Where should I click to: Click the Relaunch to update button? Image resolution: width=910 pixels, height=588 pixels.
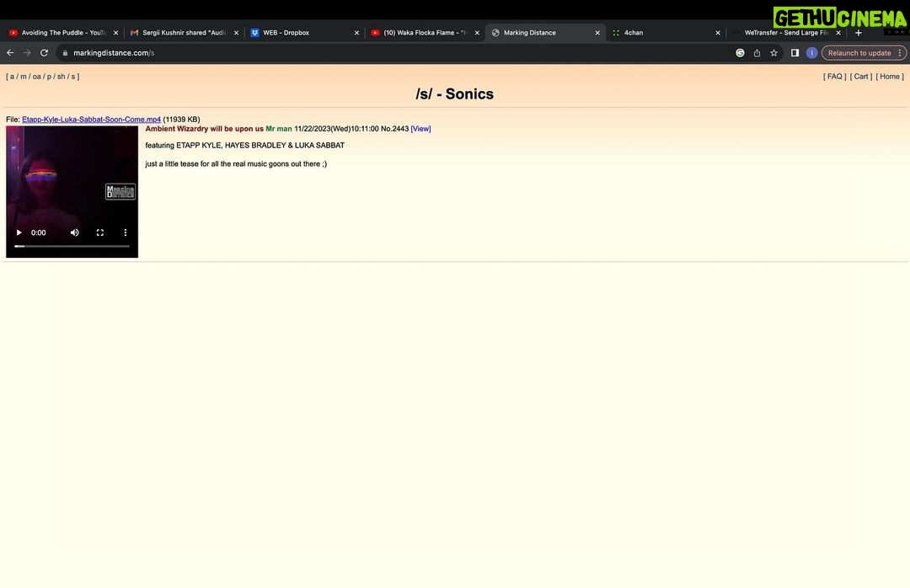pyautogui.click(x=859, y=53)
